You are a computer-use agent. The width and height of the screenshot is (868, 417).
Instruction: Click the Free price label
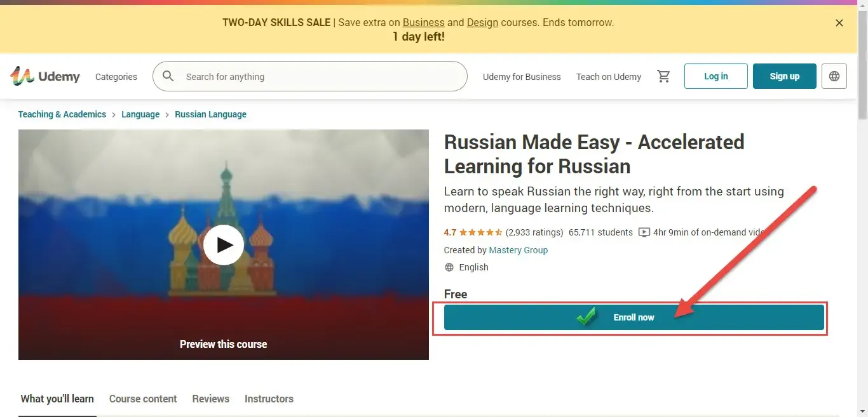pyautogui.click(x=456, y=294)
